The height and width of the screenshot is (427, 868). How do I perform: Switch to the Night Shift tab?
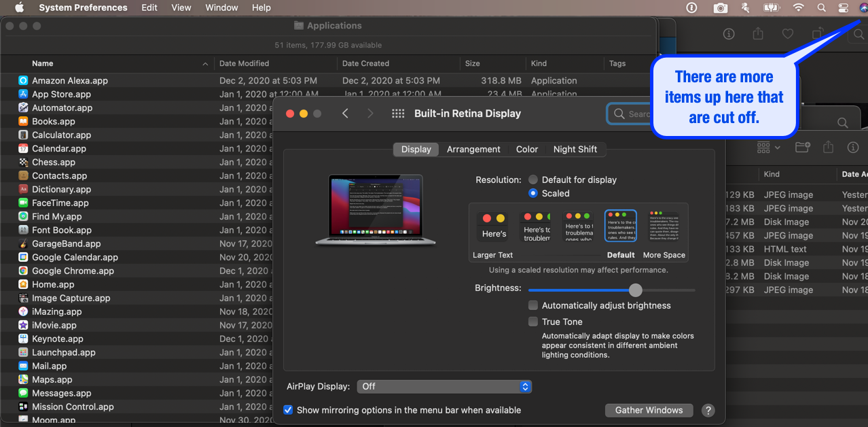coord(575,150)
